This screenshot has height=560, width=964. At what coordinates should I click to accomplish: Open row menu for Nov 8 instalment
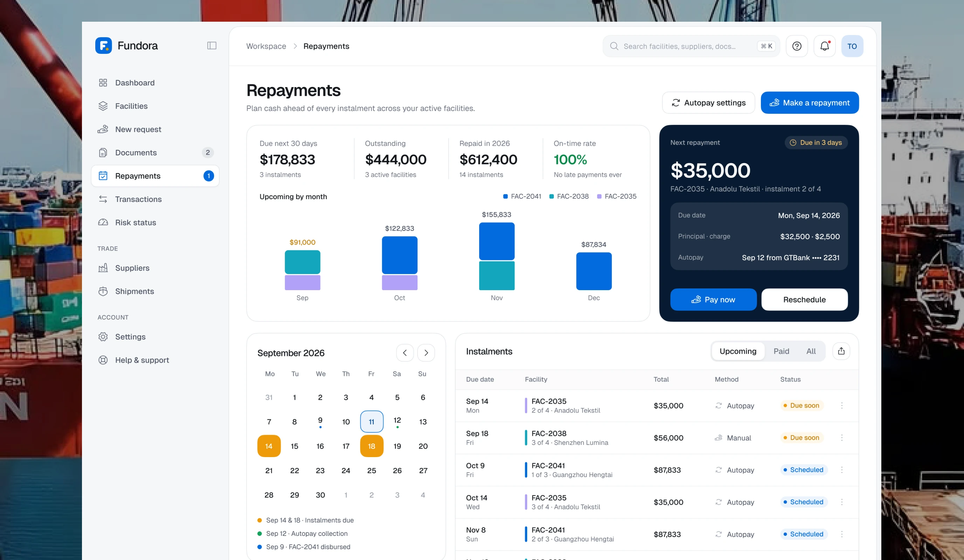pyautogui.click(x=842, y=534)
